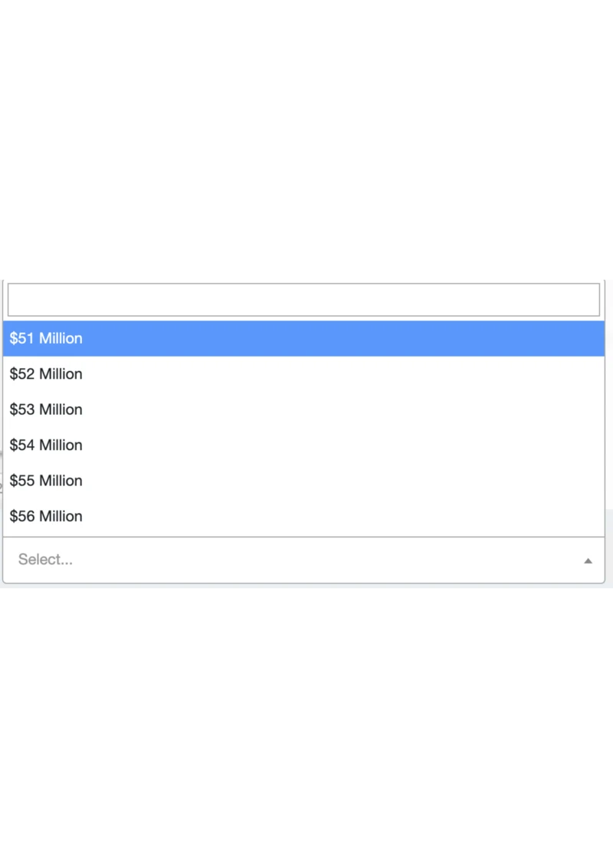Click the search field above the options
This screenshot has height=868, width=613.
[303, 300]
